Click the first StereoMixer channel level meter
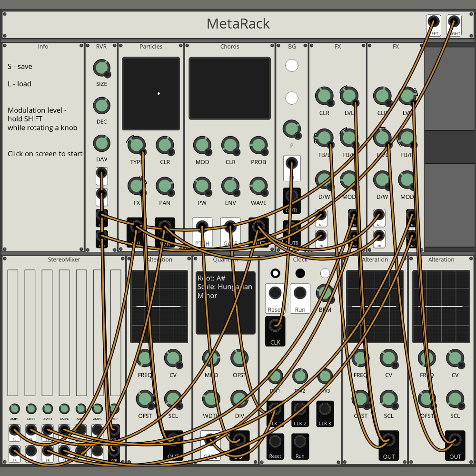Image resolution: width=476 pixels, height=476 pixels. [12, 333]
